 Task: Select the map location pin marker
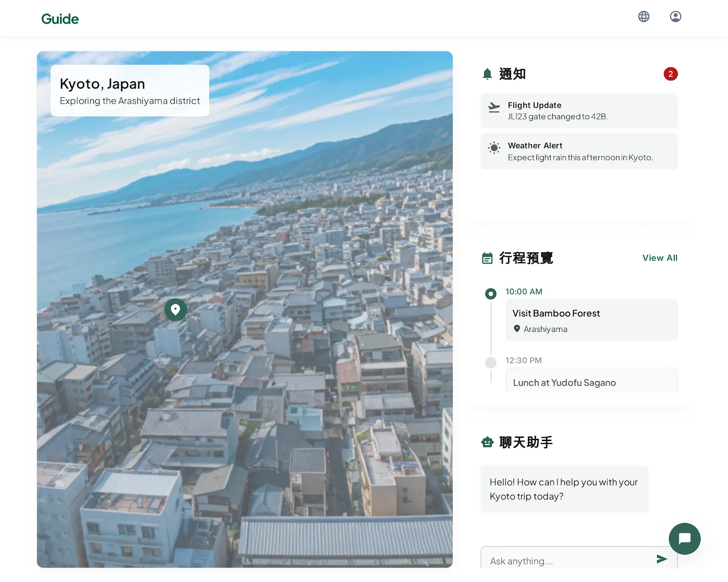pos(175,310)
